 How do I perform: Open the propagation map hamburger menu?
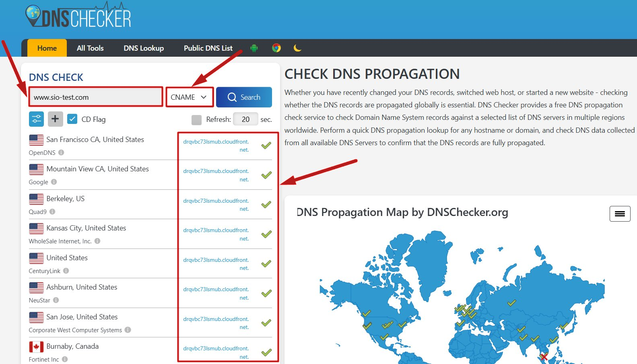click(x=620, y=214)
